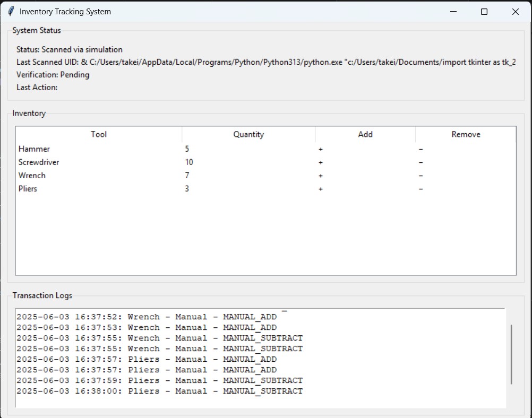Click the "Last Action:" label
This screenshot has width=532, height=418.
pos(37,87)
